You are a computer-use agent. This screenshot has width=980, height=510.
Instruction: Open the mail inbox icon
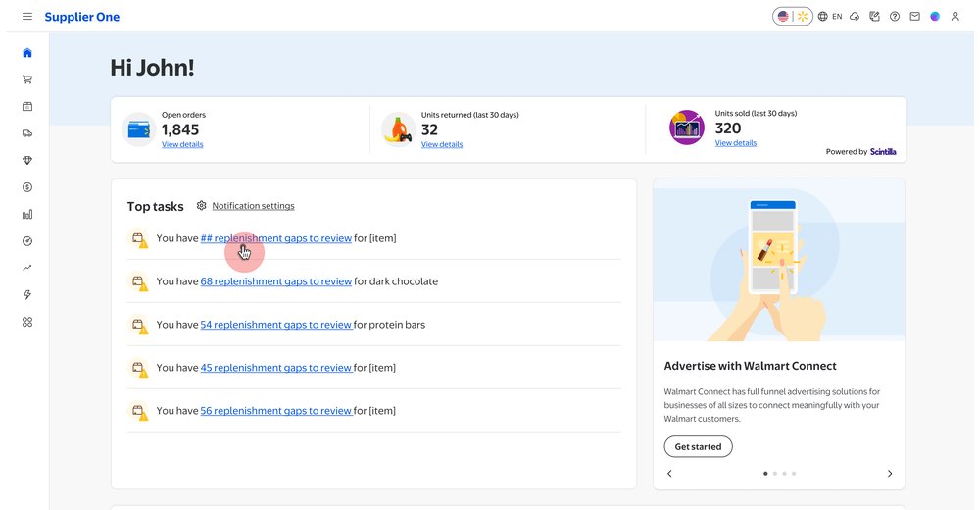915,17
